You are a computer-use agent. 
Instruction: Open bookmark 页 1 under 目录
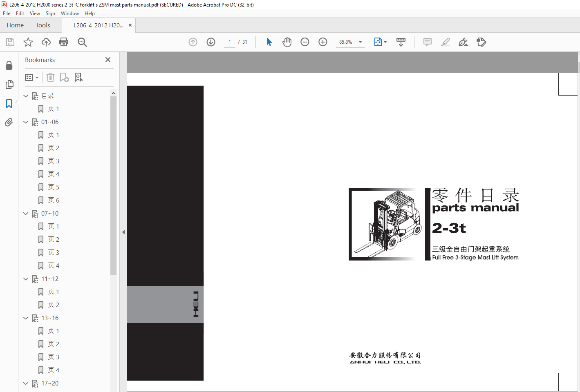tap(54, 109)
